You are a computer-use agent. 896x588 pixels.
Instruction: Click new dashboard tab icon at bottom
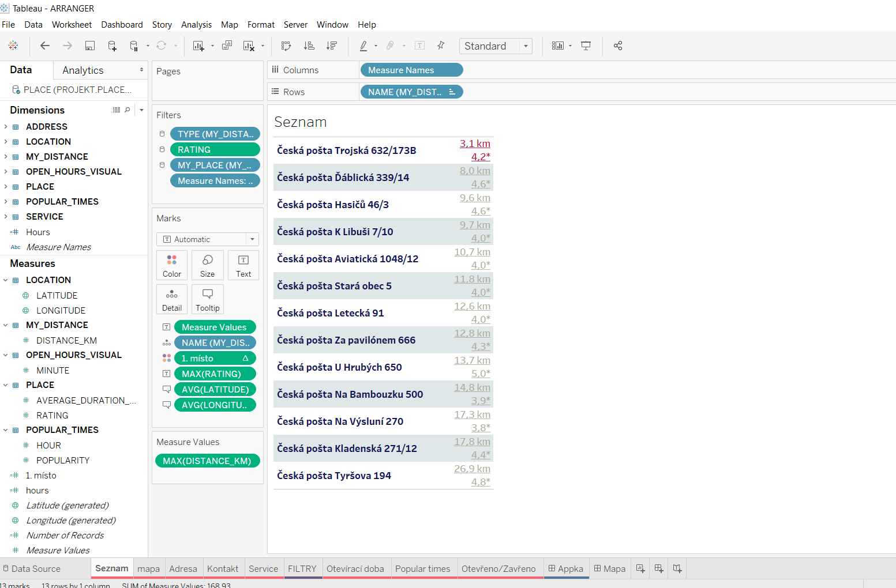(x=659, y=568)
